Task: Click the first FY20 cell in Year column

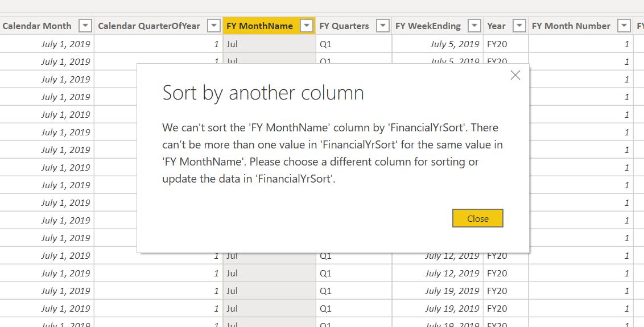Action: click(506, 44)
